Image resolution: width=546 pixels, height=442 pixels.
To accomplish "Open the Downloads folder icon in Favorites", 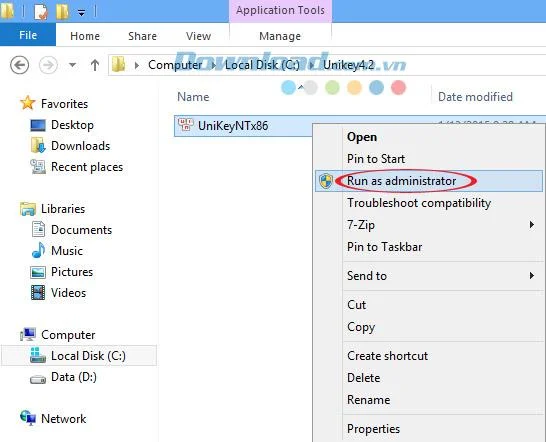I will click(x=38, y=146).
